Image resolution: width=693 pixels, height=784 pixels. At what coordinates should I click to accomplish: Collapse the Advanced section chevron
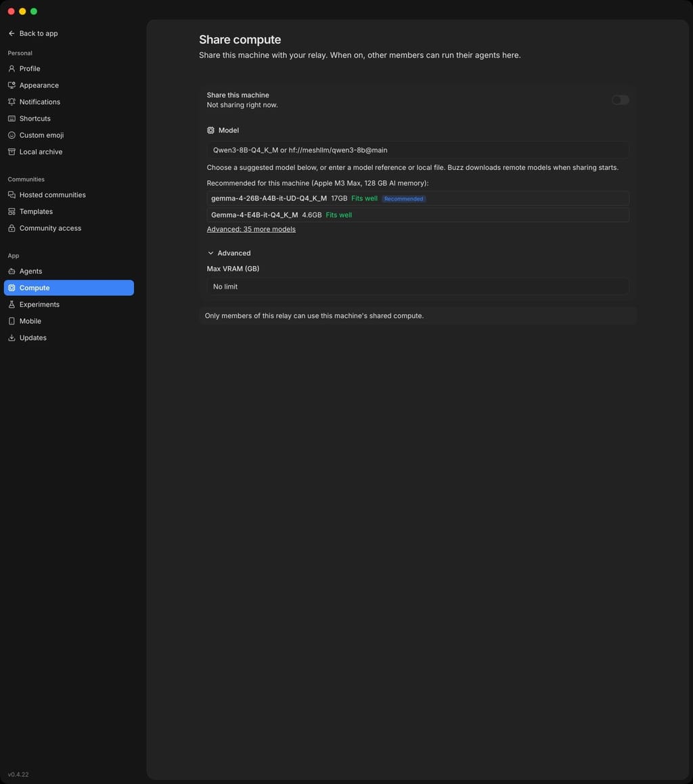tap(210, 253)
